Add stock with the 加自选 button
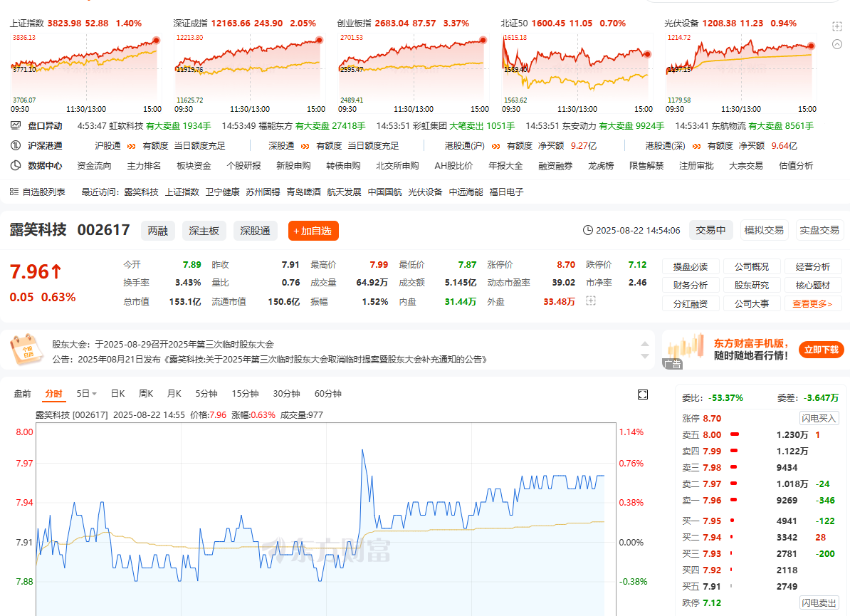 click(313, 231)
